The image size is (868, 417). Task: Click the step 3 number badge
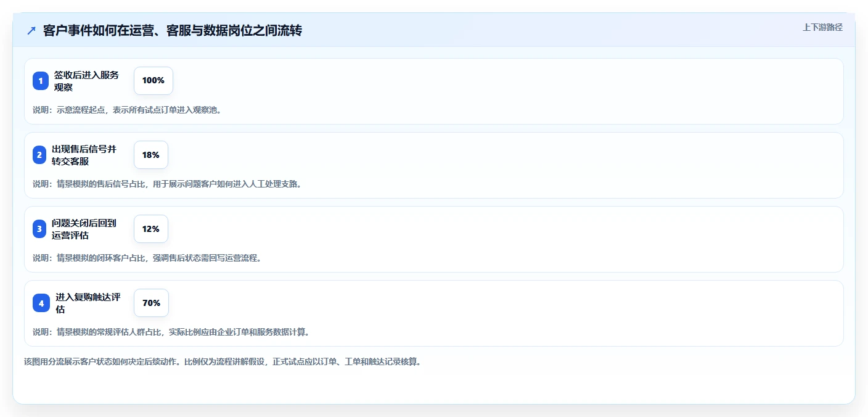pos(39,229)
